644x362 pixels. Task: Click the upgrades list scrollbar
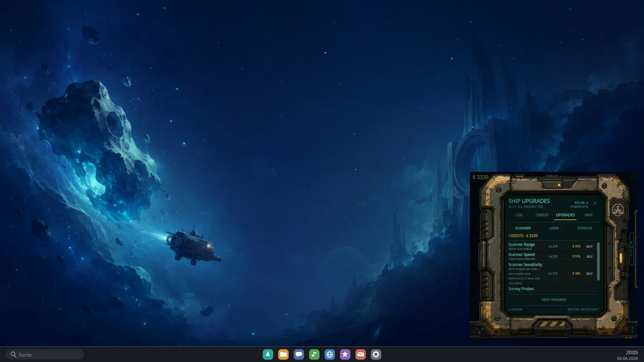598,261
